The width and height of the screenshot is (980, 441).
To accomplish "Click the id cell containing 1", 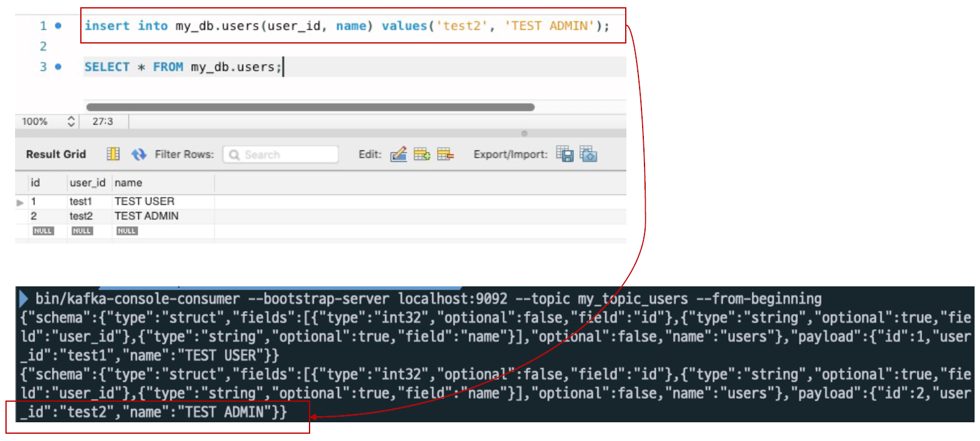I will (34, 201).
